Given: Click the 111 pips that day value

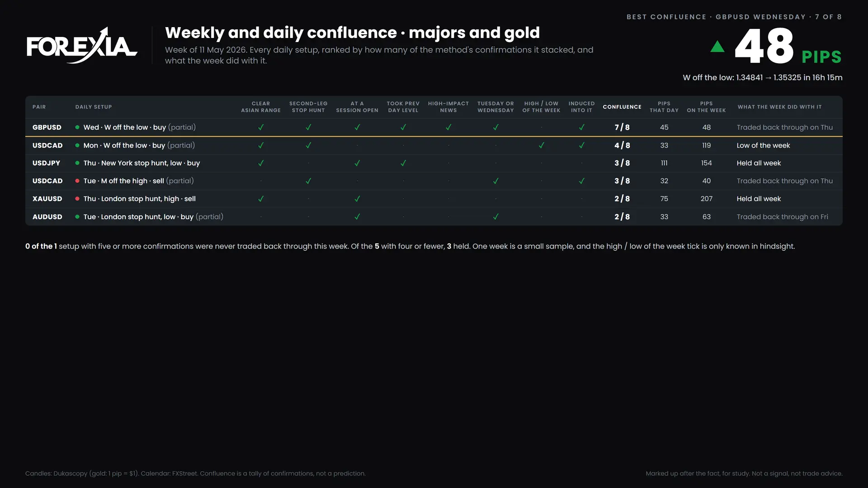Looking at the screenshot, I should 664,163.
